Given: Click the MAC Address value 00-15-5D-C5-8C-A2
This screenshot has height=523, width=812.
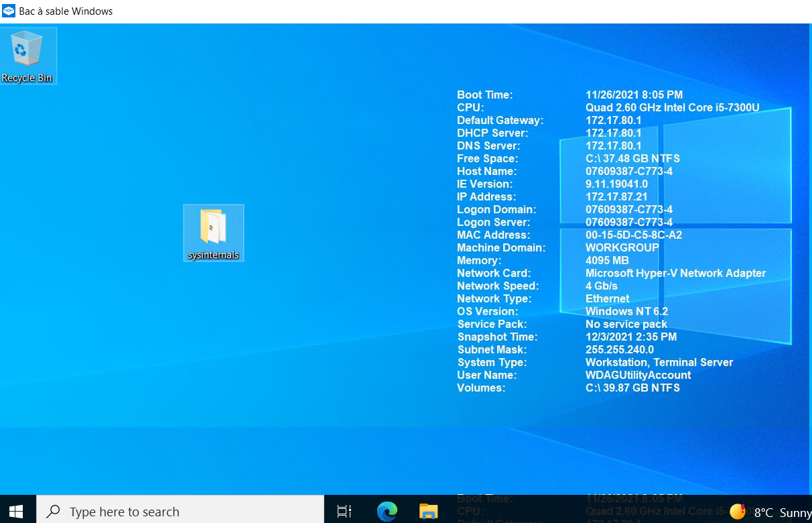Looking at the screenshot, I should [x=634, y=235].
